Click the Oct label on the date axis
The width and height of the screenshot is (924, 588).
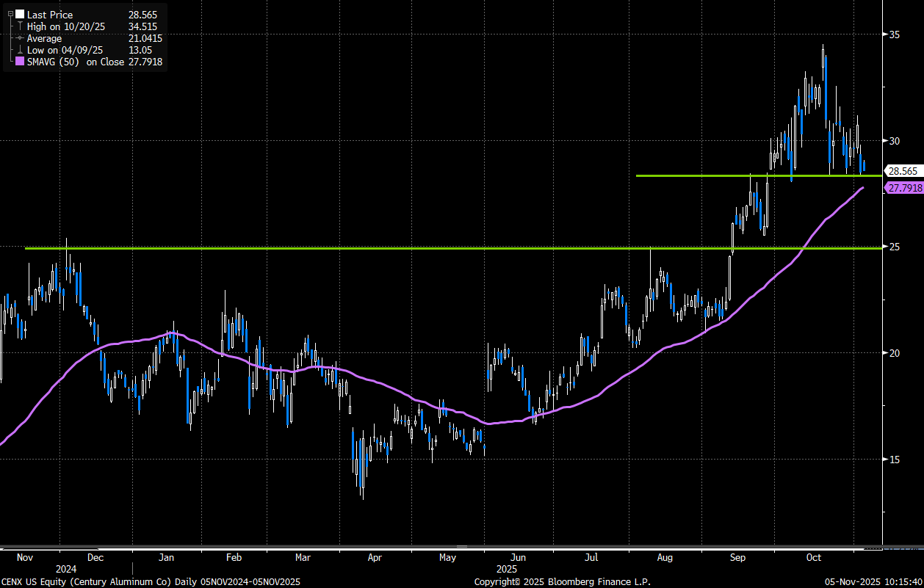coord(814,558)
